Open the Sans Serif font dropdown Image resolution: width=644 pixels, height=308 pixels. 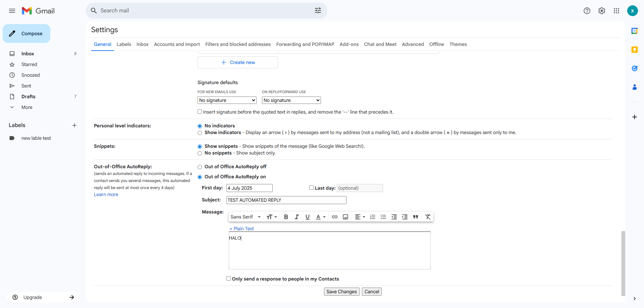[246, 217]
